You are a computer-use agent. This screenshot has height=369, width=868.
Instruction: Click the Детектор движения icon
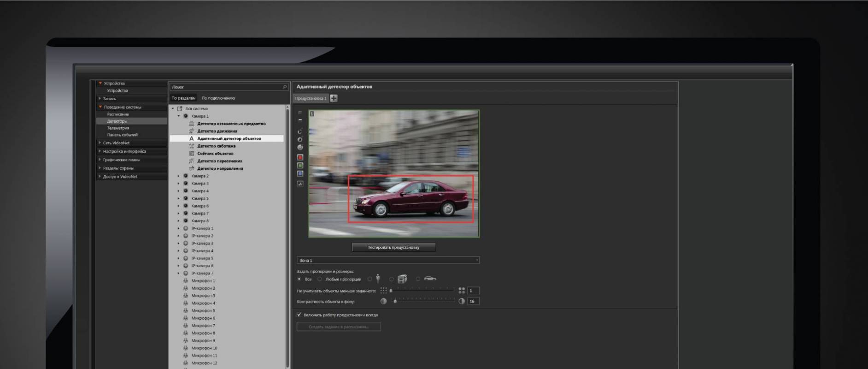coord(191,131)
